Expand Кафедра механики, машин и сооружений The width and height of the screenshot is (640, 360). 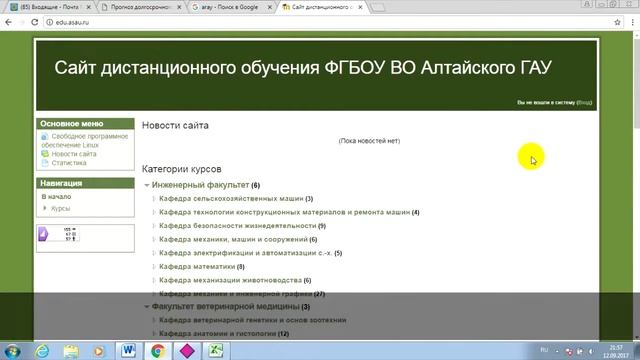click(x=154, y=239)
